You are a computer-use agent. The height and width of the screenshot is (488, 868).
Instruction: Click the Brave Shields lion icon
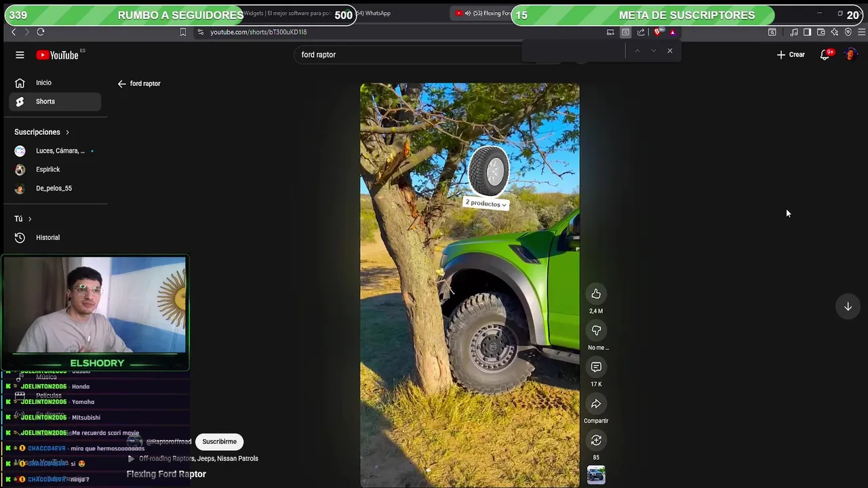point(658,32)
